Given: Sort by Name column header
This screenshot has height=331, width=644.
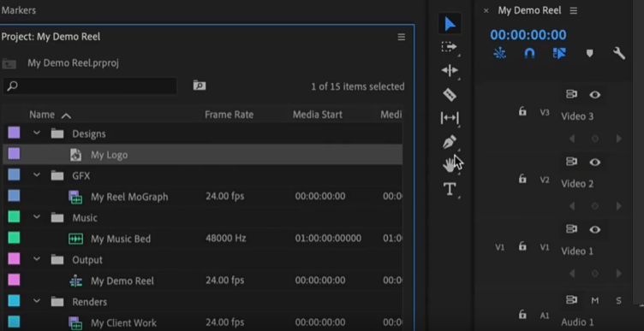Looking at the screenshot, I should tap(42, 115).
